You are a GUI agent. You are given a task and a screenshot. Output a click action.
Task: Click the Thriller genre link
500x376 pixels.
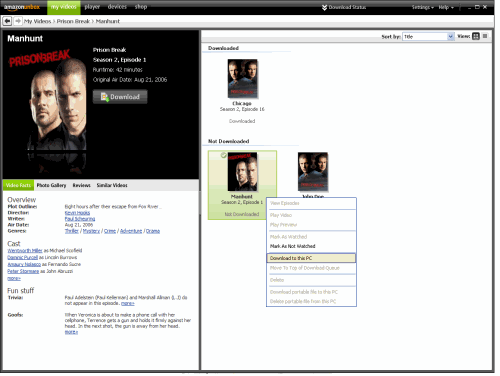tap(72, 231)
